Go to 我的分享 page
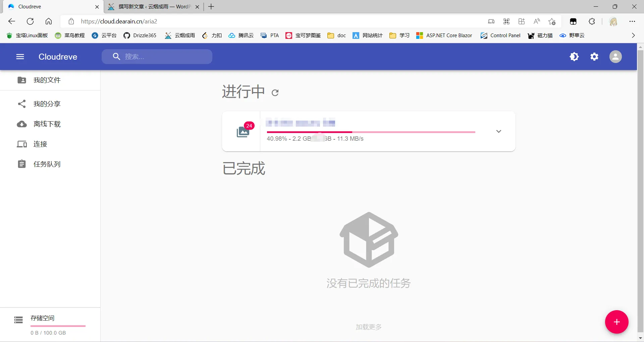Image resolution: width=644 pixels, height=342 pixels. click(x=47, y=104)
